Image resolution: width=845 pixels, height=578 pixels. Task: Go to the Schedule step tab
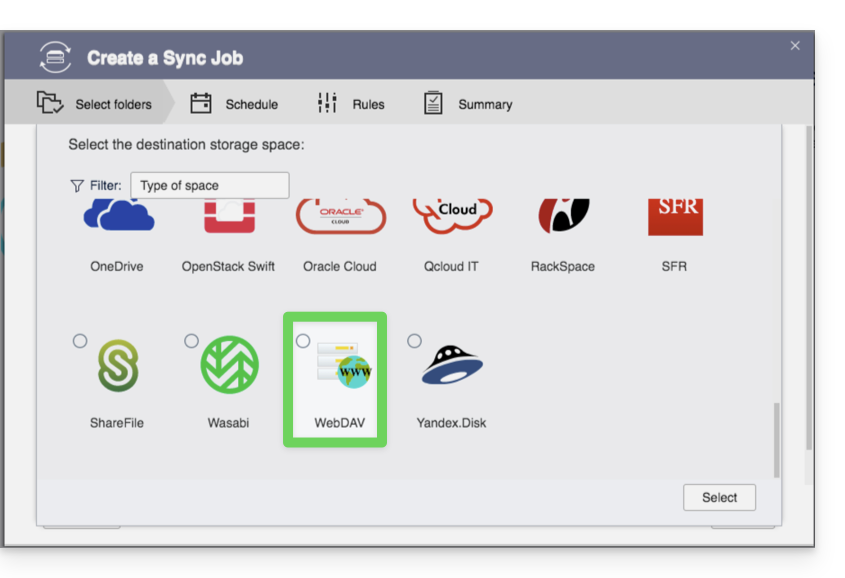[234, 104]
